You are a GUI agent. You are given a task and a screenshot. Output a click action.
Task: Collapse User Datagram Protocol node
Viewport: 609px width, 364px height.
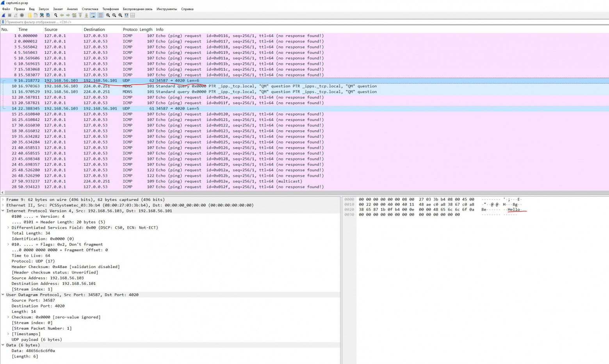coord(3,295)
